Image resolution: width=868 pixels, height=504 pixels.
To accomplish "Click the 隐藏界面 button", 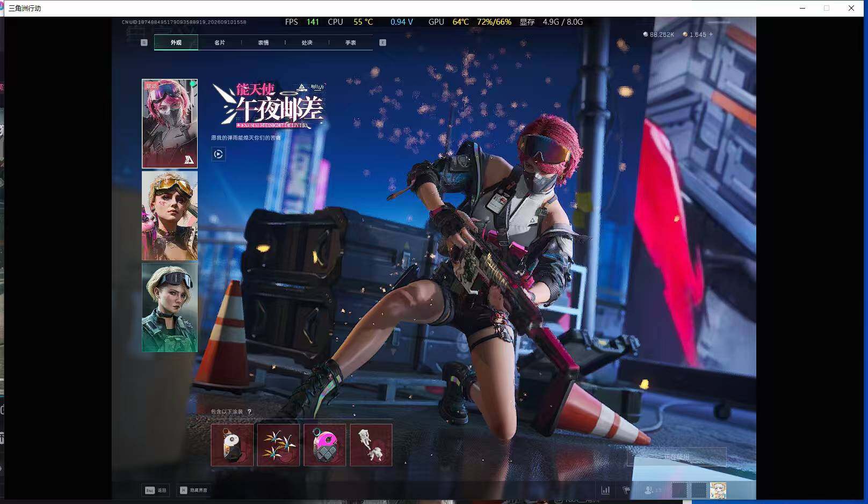I will (x=194, y=490).
